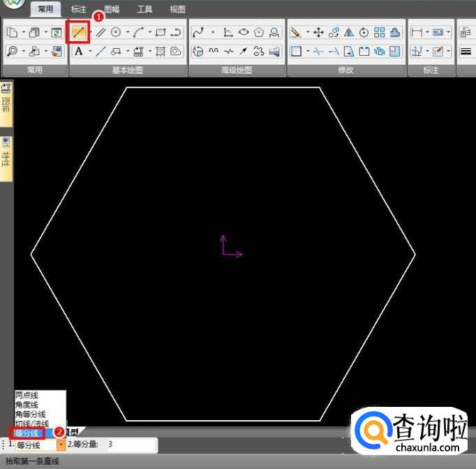
Task: Expand the dropdown arrow next to Circle tool
Action: 127,32
